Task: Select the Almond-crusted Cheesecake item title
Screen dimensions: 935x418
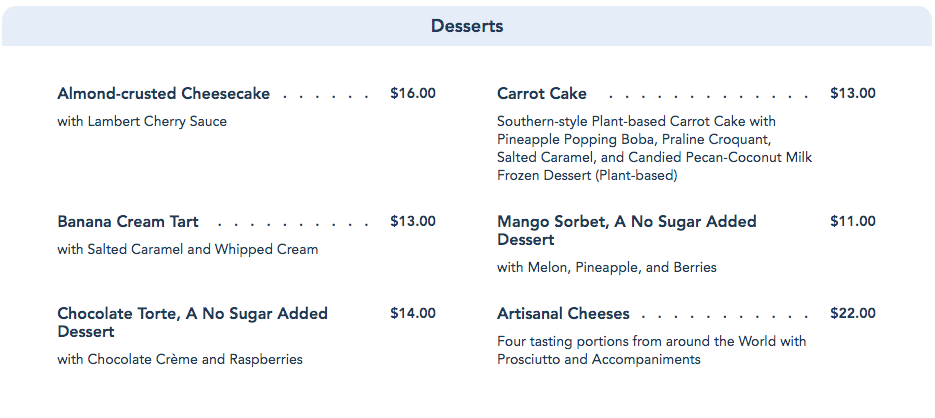Action: pos(164,94)
